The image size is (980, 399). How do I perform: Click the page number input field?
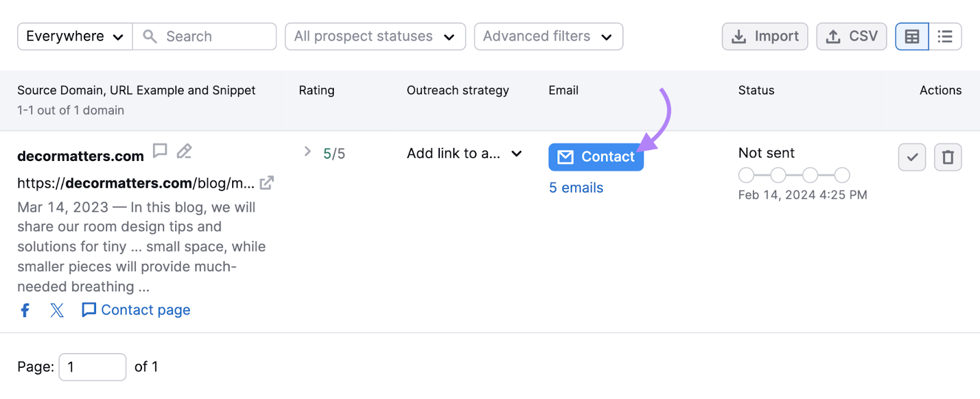[x=92, y=367]
